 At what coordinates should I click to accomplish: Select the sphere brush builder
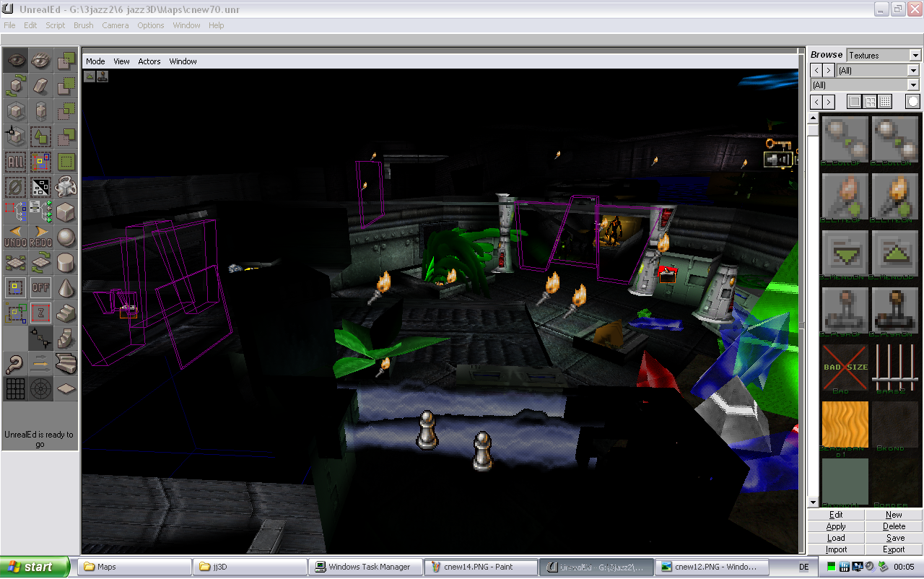[66, 238]
